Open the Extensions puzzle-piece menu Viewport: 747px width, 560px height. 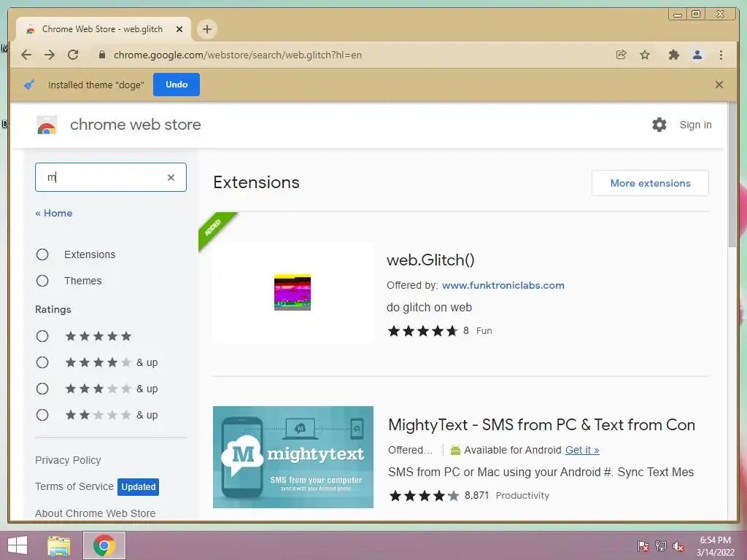tap(673, 55)
